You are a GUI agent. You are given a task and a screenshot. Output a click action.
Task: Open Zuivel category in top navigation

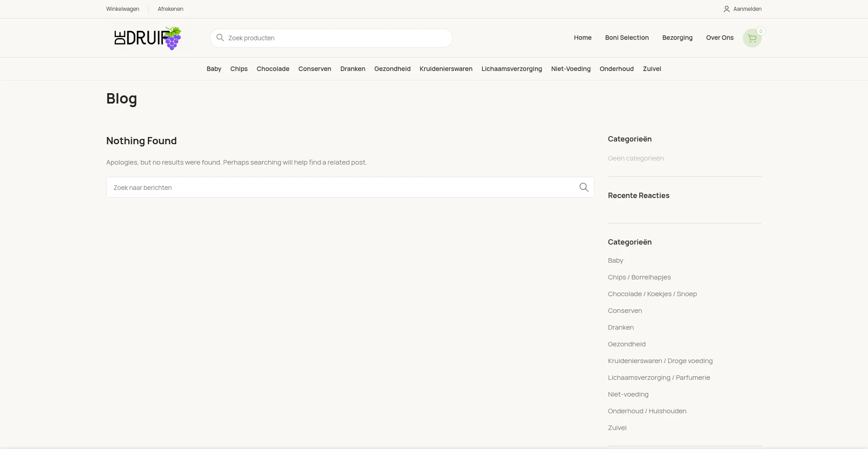pos(651,69)
